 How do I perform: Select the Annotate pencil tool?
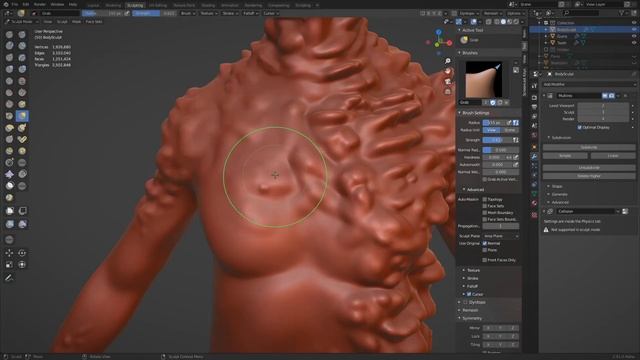pos(9,278)
